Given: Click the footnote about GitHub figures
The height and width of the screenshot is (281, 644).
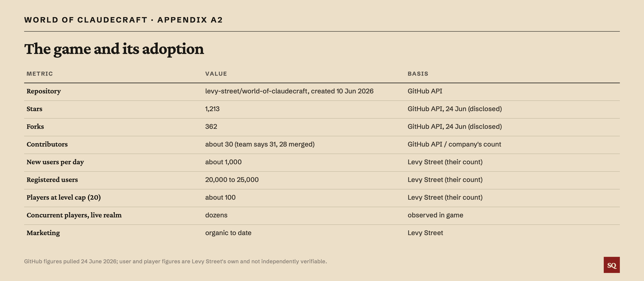Looking at the screenshot, I should click(x=175, y=262).
